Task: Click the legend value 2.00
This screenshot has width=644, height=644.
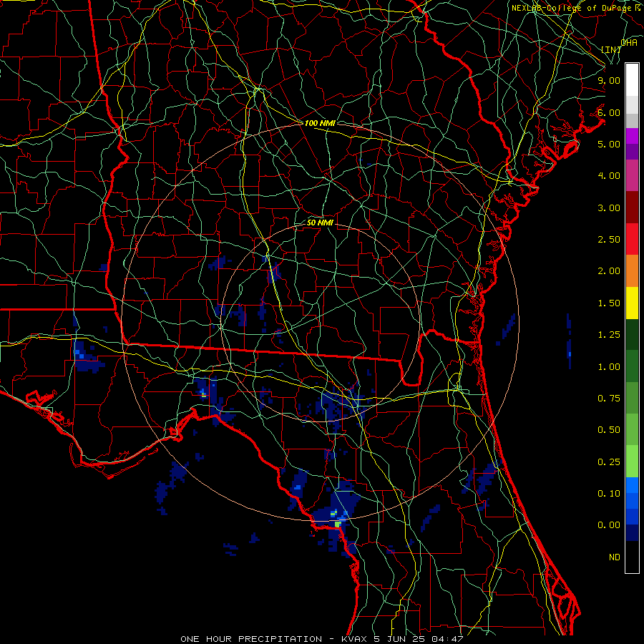Action: pyautogui.click(x=609, y=271)
